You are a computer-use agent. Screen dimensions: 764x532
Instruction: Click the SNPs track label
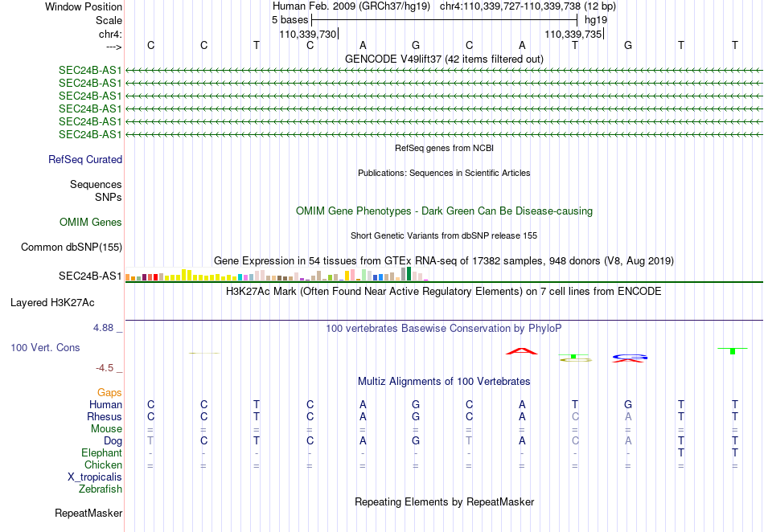tap(109, 197)
